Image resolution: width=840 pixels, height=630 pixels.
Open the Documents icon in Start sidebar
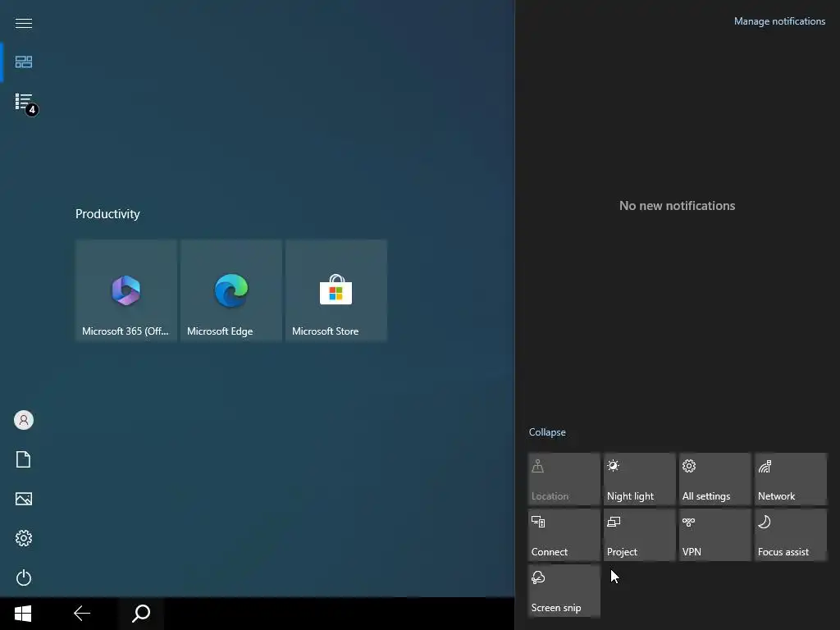point(24,459)
